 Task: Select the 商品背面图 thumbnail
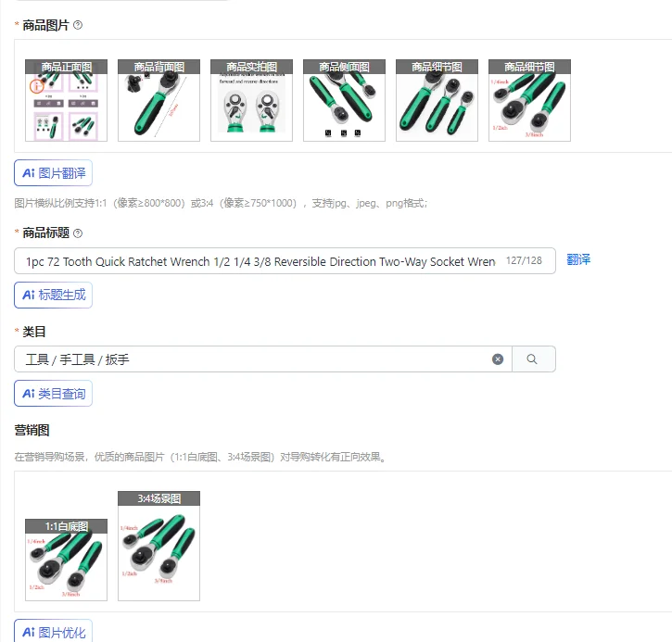(x=159, y=100)
